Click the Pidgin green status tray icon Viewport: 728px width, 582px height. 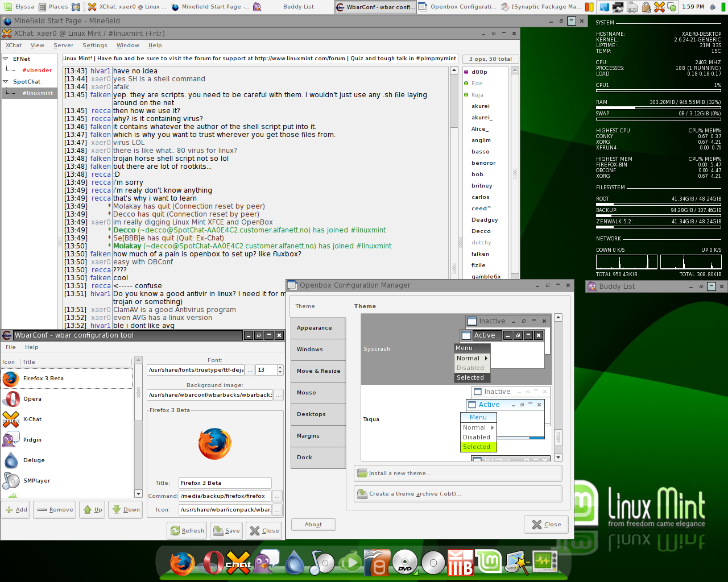pos(672,7)
